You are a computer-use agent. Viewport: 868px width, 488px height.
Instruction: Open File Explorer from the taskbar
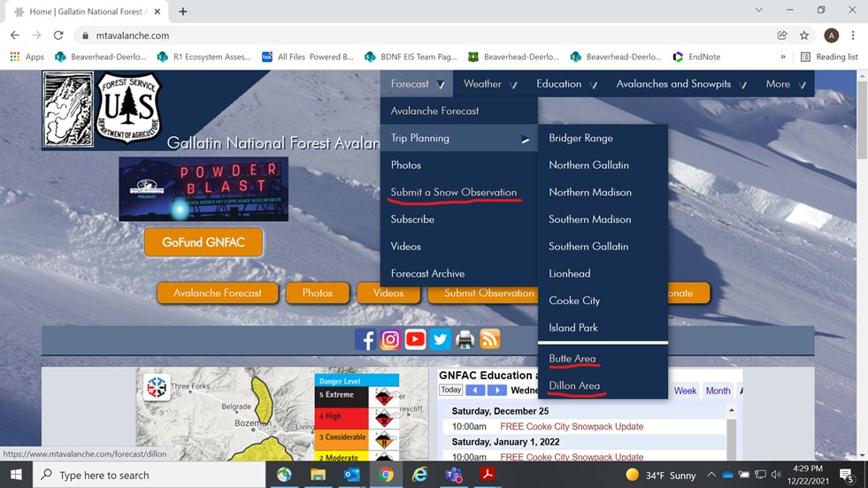(x=318, y=475)
